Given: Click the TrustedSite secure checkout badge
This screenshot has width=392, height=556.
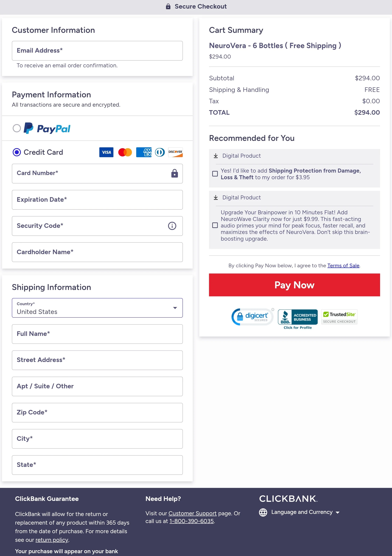Looking at the screenshot, I should (339, 317).
